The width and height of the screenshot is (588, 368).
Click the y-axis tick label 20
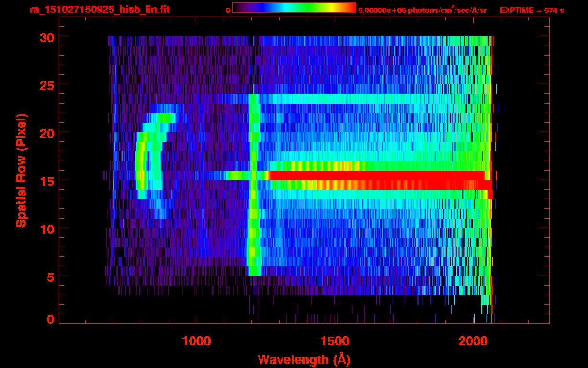(46, 133)
